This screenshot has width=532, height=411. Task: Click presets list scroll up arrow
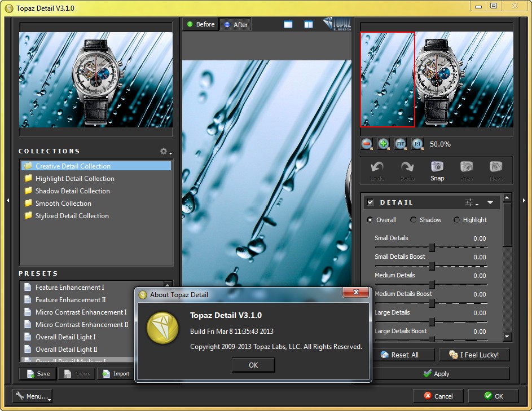click(167, 284)
